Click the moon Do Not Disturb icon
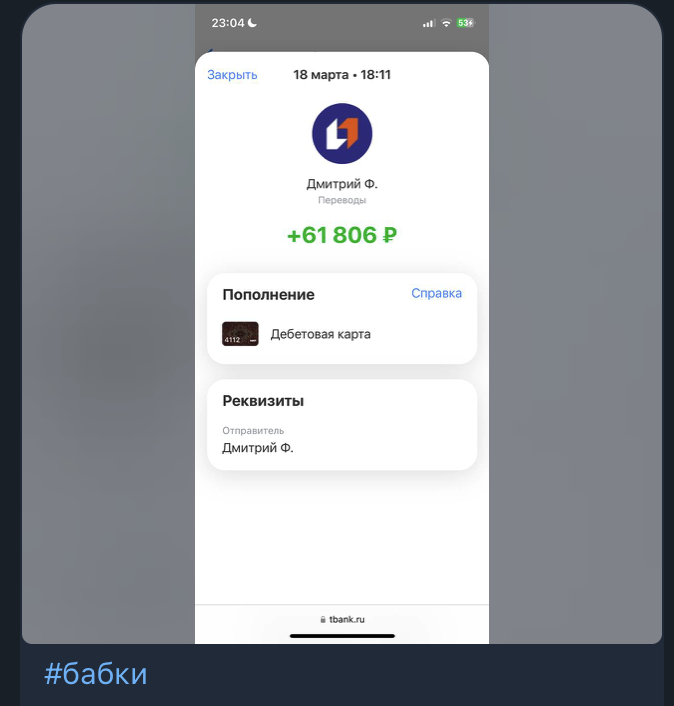 click(x=253, y=23)
